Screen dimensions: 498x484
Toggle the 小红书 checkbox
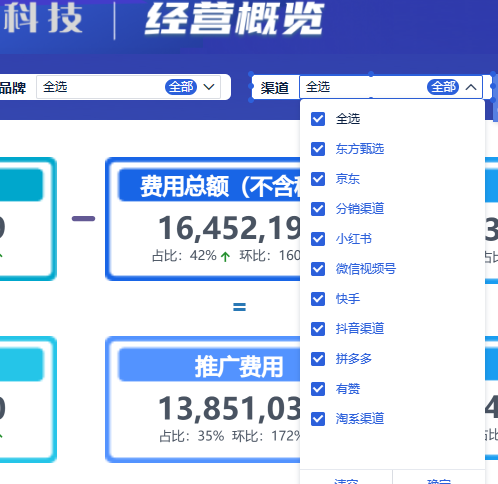(x=318, y=239)
